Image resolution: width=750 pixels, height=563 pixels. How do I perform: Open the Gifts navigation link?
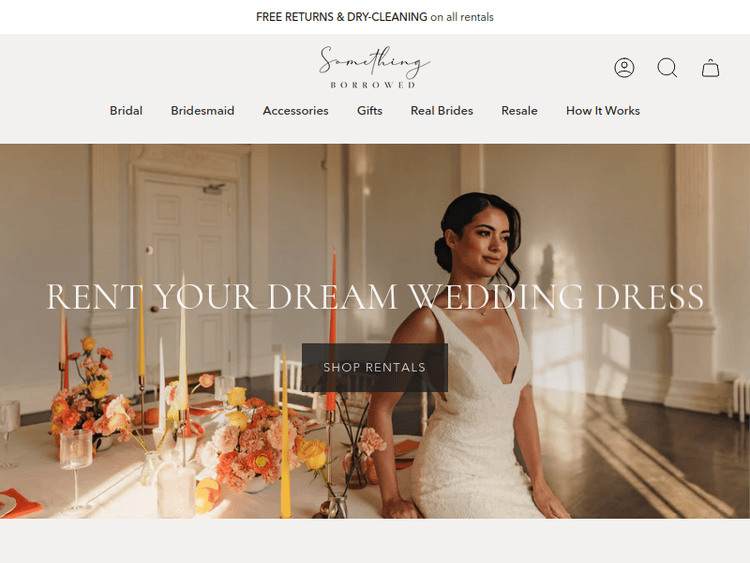pyautogui.click(x=369, y=111)
